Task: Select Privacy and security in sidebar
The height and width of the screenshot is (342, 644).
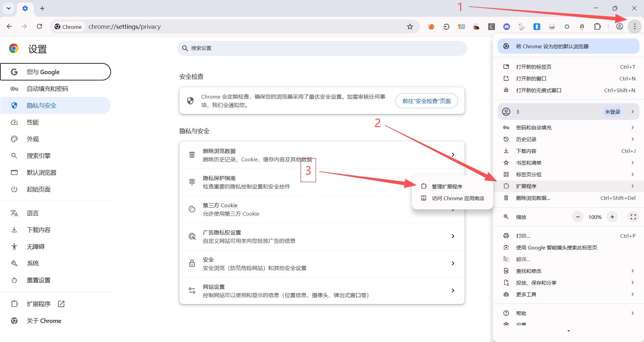Action: (x=55, y=105)
